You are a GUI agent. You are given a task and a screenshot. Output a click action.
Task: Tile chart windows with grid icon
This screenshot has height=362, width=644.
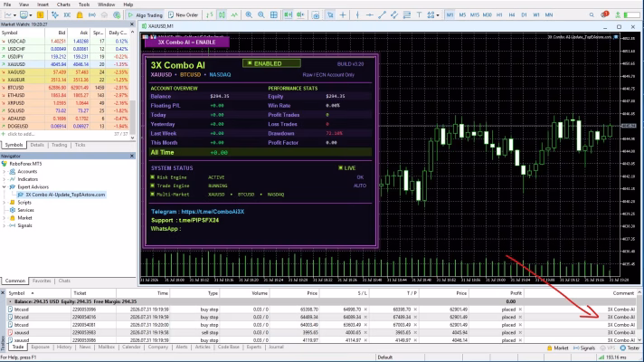click(x=274, y=14)
